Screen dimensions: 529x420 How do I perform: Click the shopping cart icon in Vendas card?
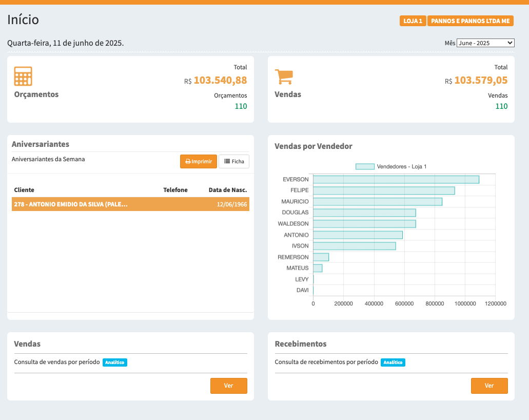284,77
